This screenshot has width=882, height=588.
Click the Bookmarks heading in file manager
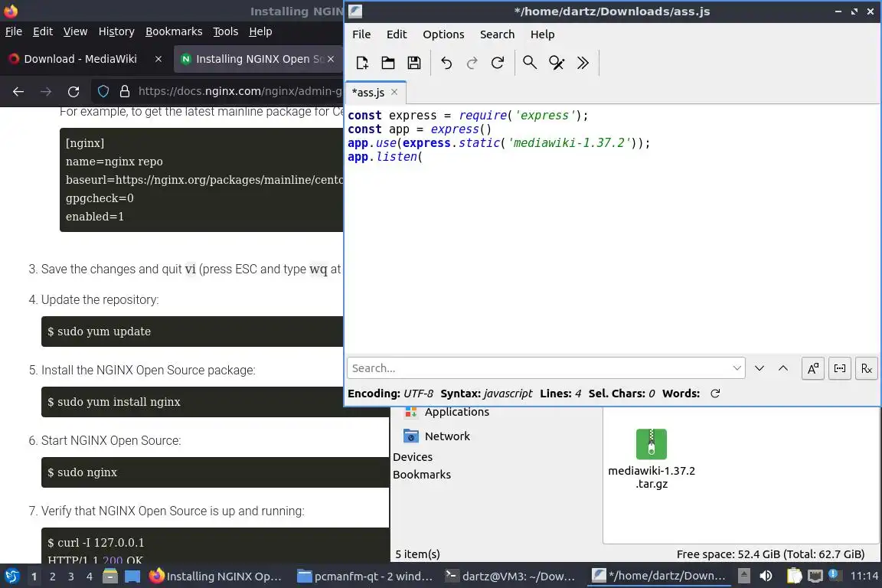pos(422,475)
